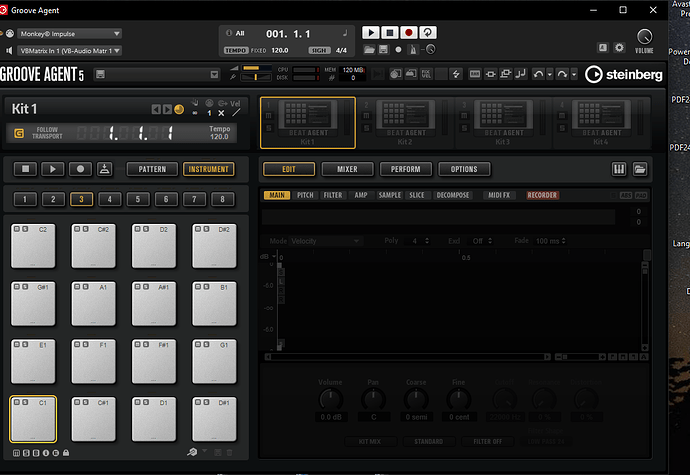Play the pattern player
The image size is (690, 475).
coord(53,169)
